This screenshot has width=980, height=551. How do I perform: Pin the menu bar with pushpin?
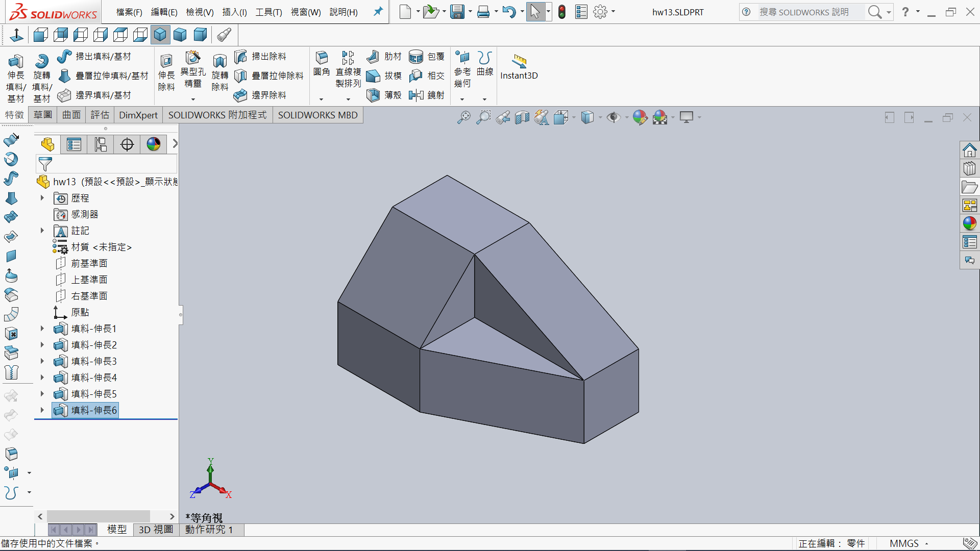(x=378, y=11)
